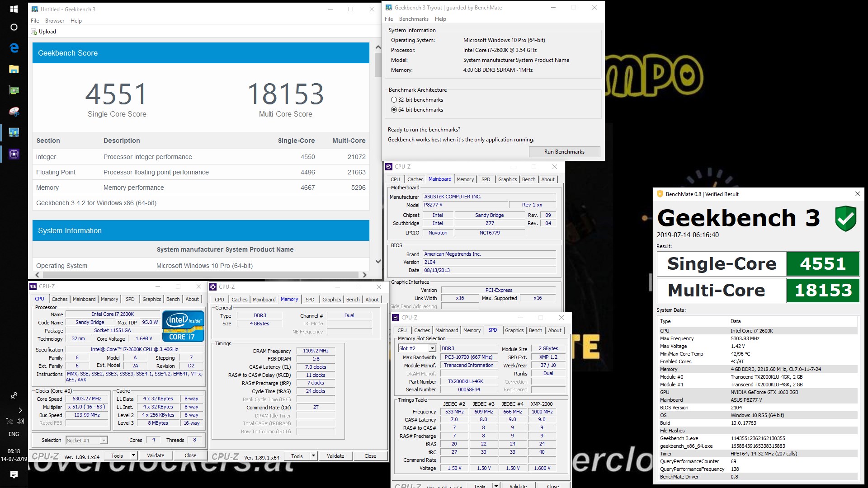Screen dimensions: 868x488
Task: Switch to Bench tab in CPU-Z Mainboard window
Action: 529,179
